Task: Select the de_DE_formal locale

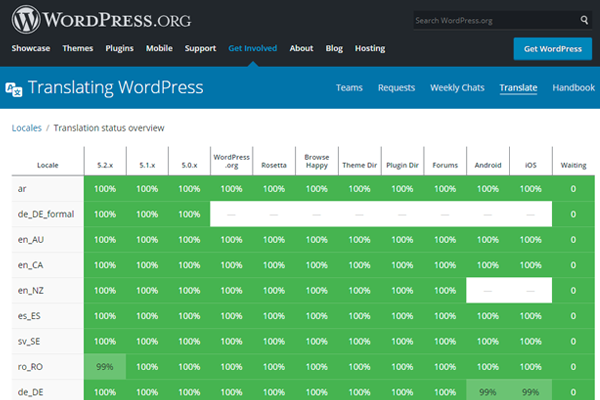Action: (x=46, y=214)
